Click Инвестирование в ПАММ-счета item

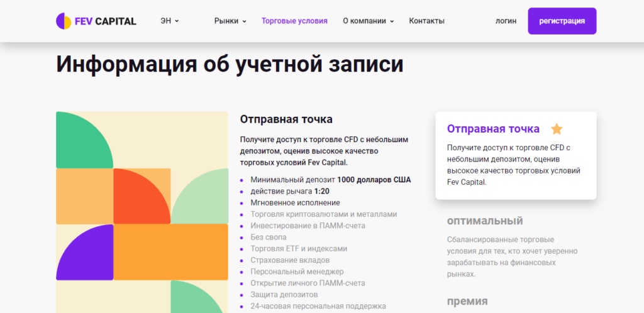(x=308, y=226)
